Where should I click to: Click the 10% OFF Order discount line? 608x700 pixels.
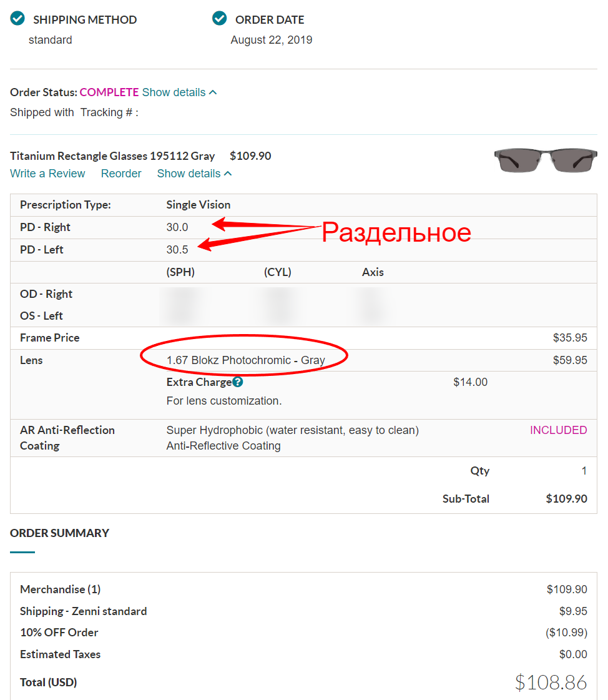click(x=59, y=633)
